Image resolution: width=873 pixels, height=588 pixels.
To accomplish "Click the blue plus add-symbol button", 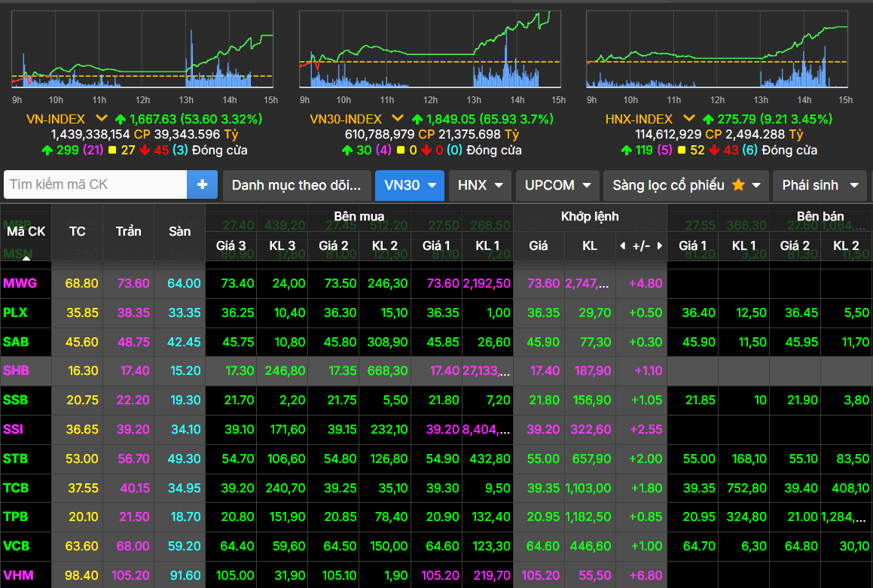I will [202, 184].
